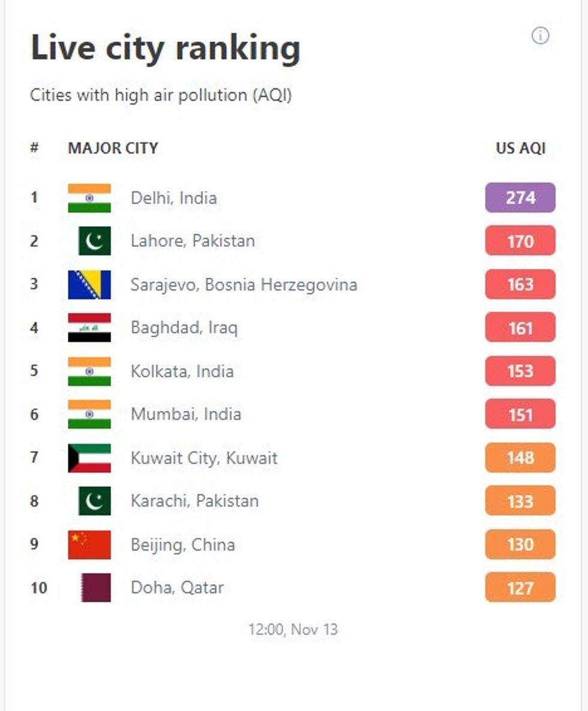Click the India flag next to Delhi
The width and height of the screenshot is (588, 711).
point(89,198)
